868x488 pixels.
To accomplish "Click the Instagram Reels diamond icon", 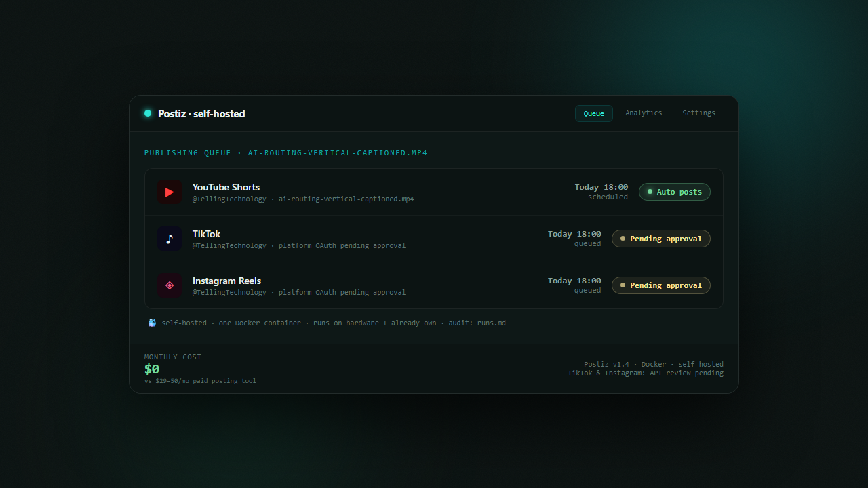I will [170, 285].
